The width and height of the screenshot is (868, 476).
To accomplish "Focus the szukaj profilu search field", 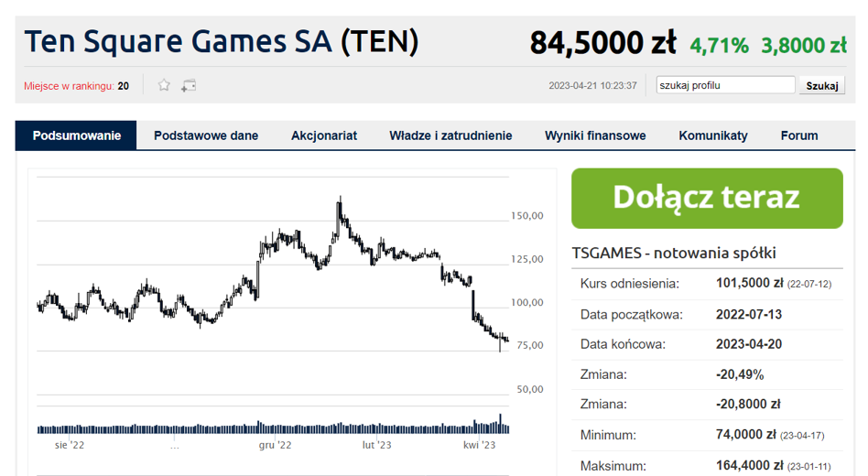I will pyautogui.click(x=726, y=85).
